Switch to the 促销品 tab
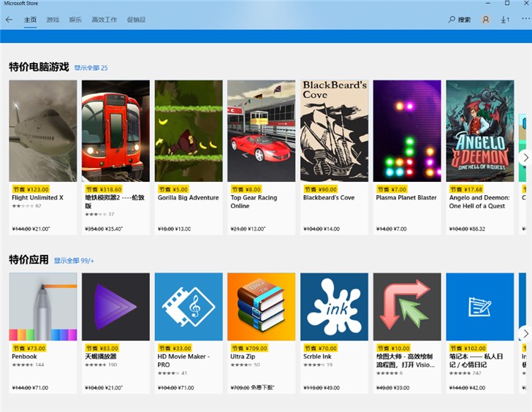 point(136,20)
